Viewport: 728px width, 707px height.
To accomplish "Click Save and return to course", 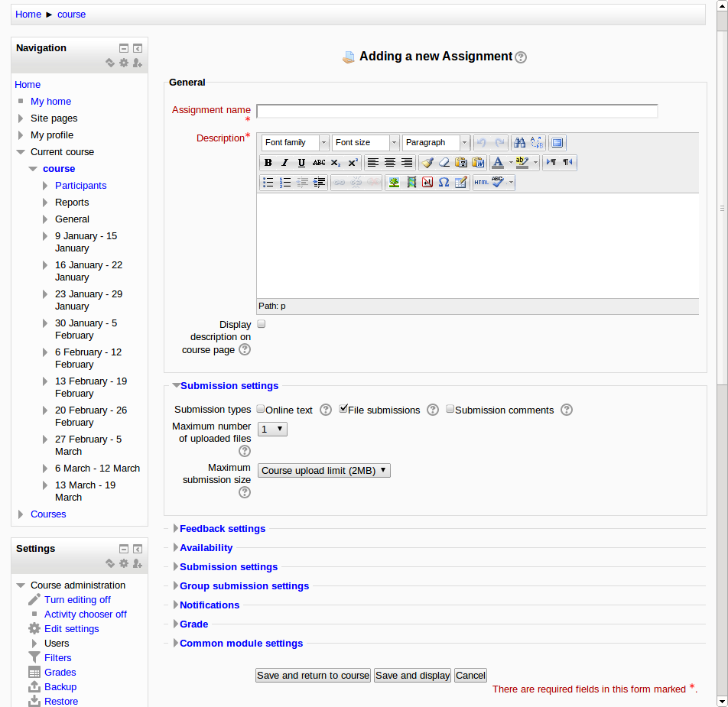I will (x=313, y=676).
